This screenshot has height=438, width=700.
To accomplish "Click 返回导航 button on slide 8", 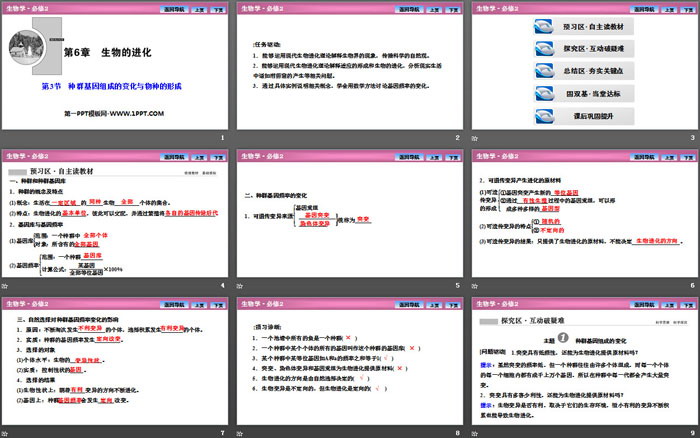I will [409, 305].
